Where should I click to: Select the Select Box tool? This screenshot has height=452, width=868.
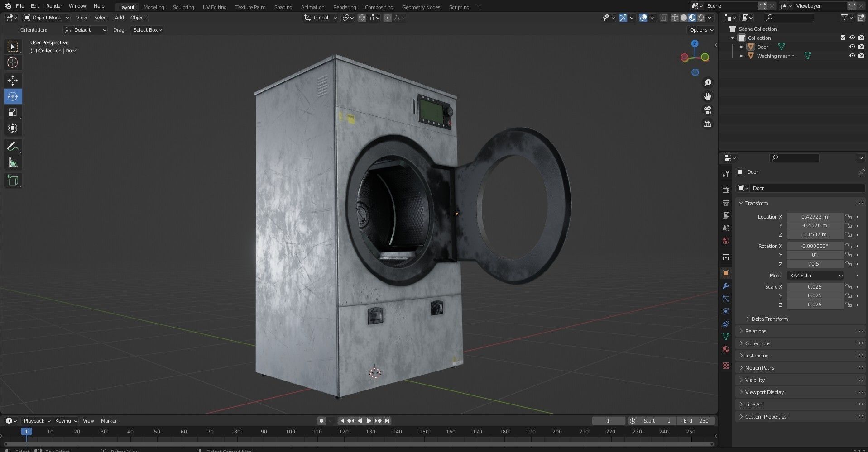click(x=13, y=47)
